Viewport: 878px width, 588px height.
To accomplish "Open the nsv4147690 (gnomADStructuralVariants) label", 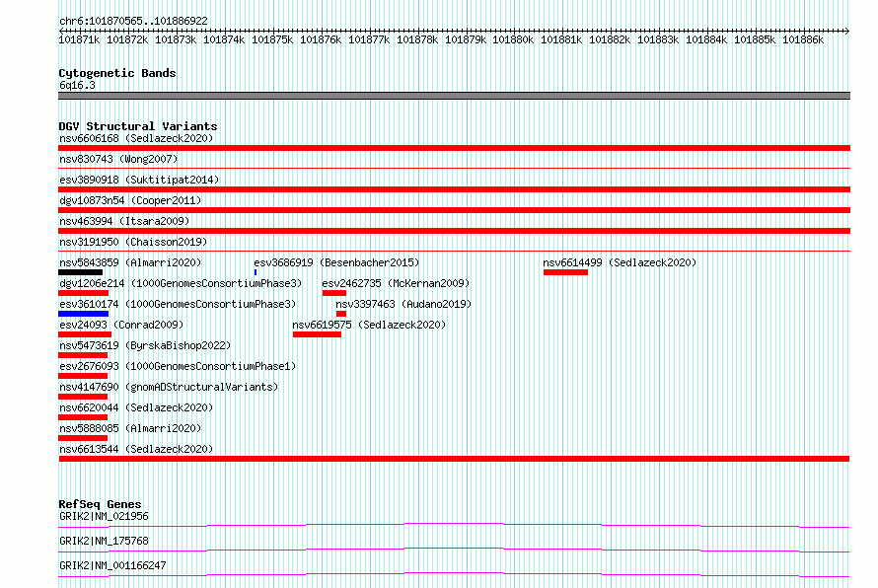I will 169,387.
